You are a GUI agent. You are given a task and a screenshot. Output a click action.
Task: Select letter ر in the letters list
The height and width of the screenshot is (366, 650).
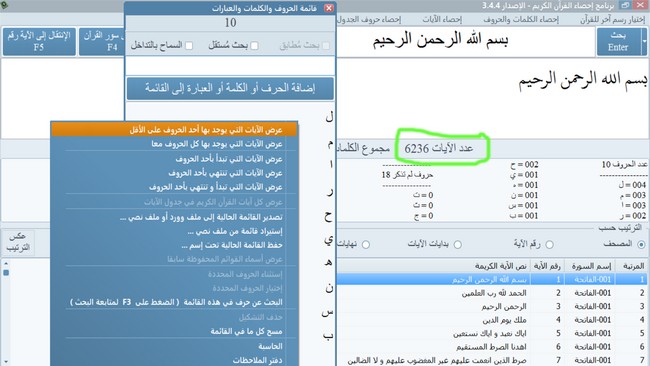[x=330, y=192]
